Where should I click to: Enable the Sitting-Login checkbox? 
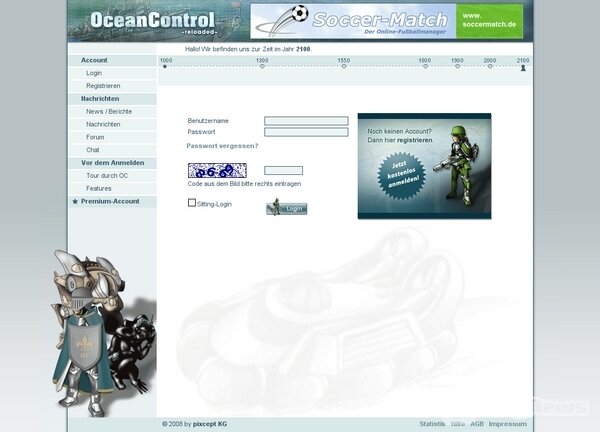pos(192,203)
